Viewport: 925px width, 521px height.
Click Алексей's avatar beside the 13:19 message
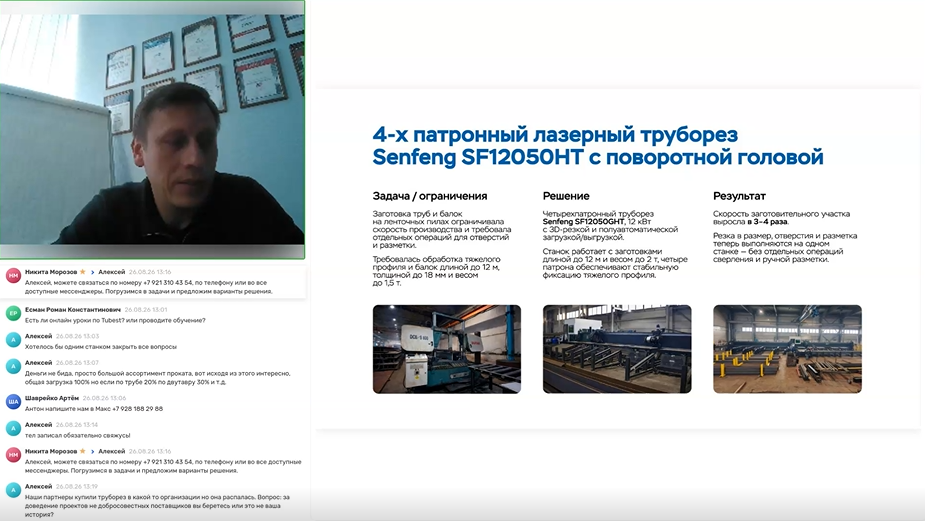pos(13,490)
